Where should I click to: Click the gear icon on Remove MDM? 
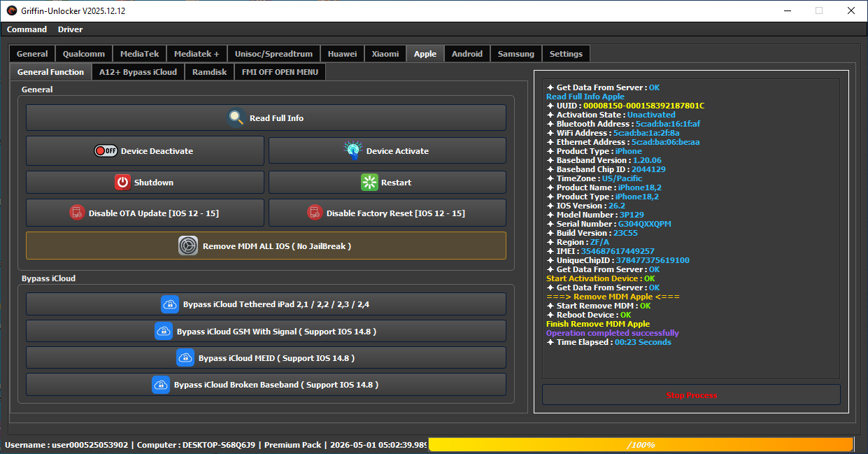pyautogui.click(x=188, y=246)
